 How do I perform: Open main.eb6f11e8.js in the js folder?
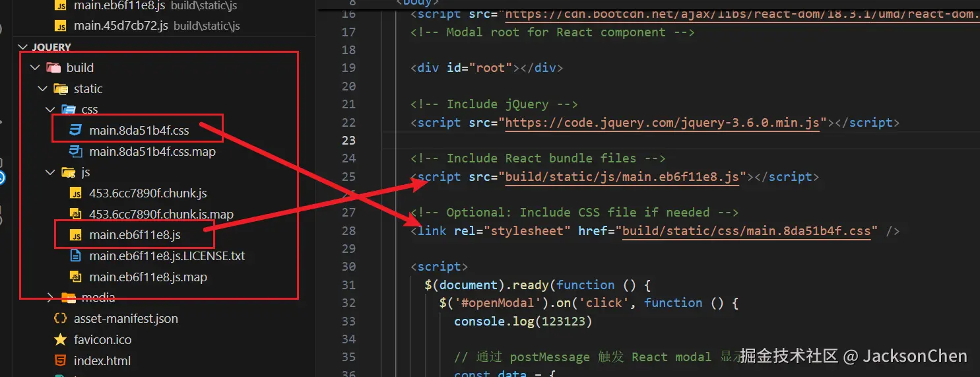pos(135,235)
